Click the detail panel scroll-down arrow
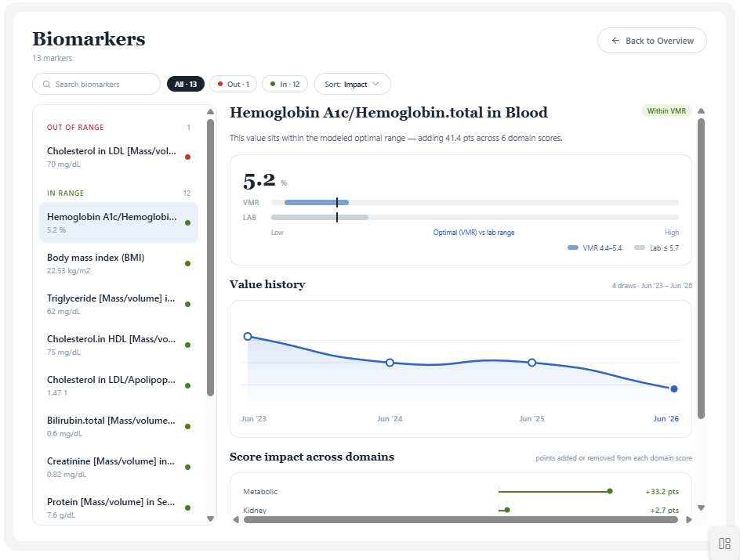The width and height of the screenshot is (740, 560). (702, 508)
